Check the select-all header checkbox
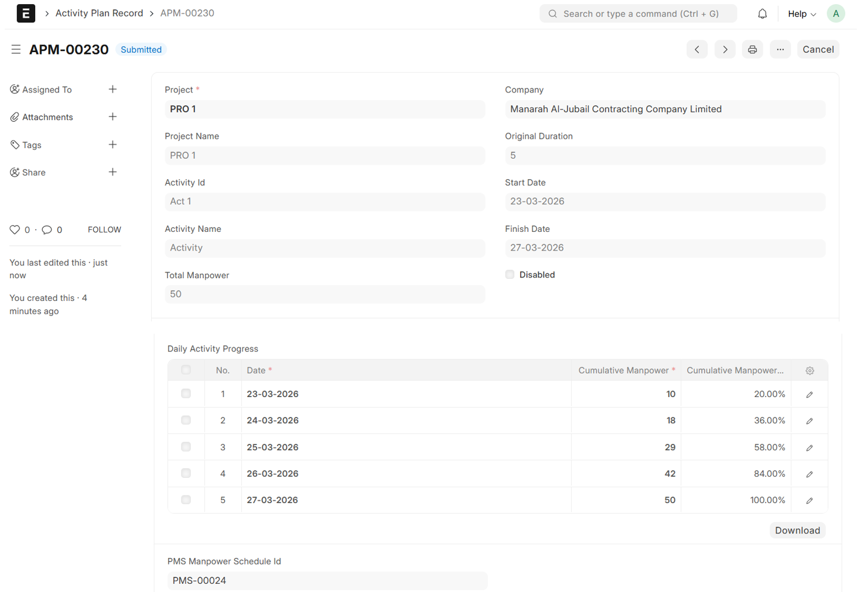The width and height of the screenshot is (868, 592). 186,370
